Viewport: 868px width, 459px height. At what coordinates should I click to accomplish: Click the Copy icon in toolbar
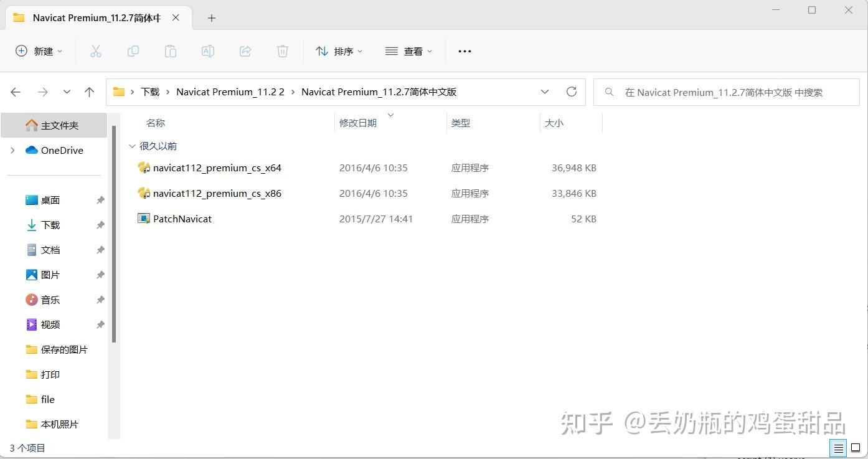click(133, 51)
